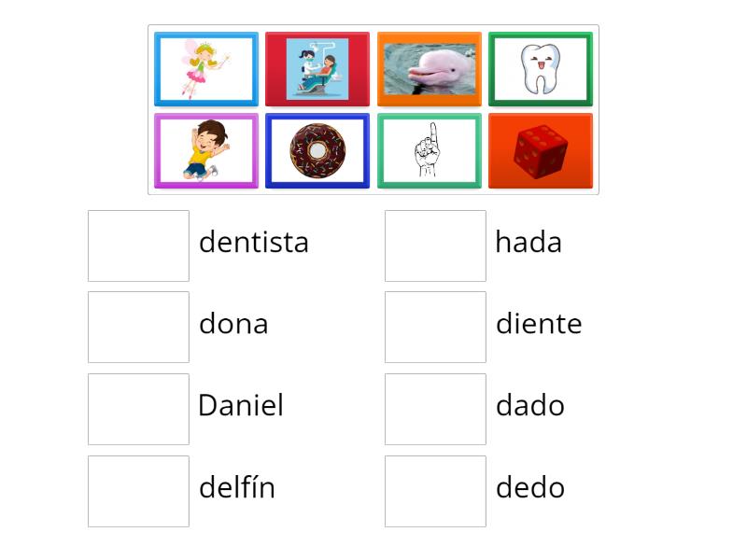This screenshot has height=560, width=747.
Task: Click the word dentista
Action: click(x=253, y=243)
